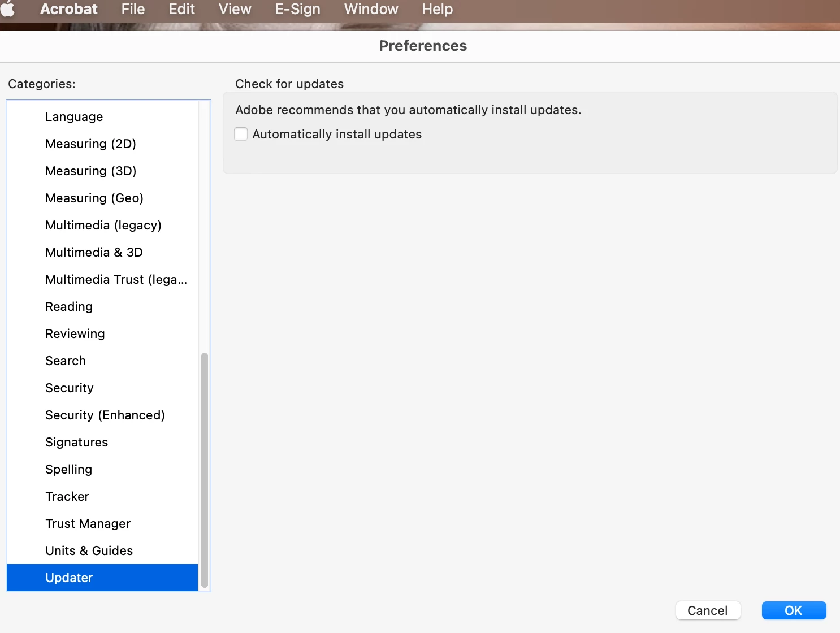Select the Tracker category
The width and height of the screenshot is (840, 633).
102,496
